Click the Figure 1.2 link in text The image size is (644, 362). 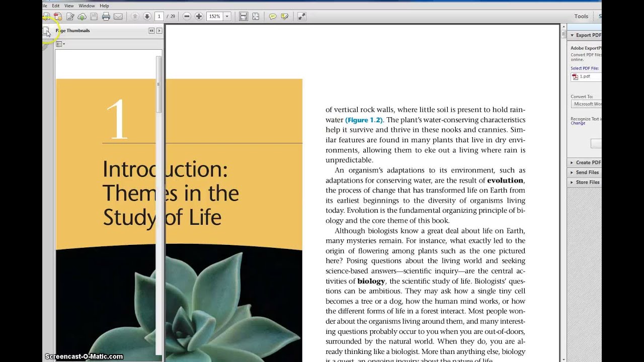pyautogui.click(x=364, y=120)
